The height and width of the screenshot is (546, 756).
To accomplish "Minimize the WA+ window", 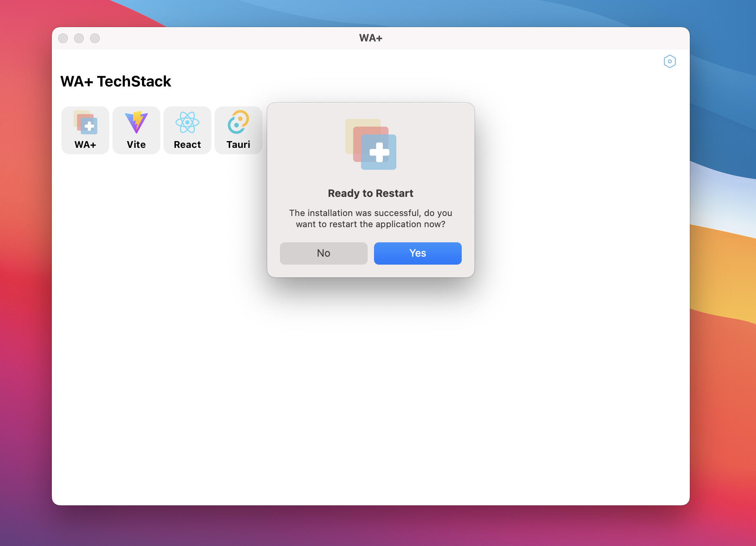I will pos(79,38).
